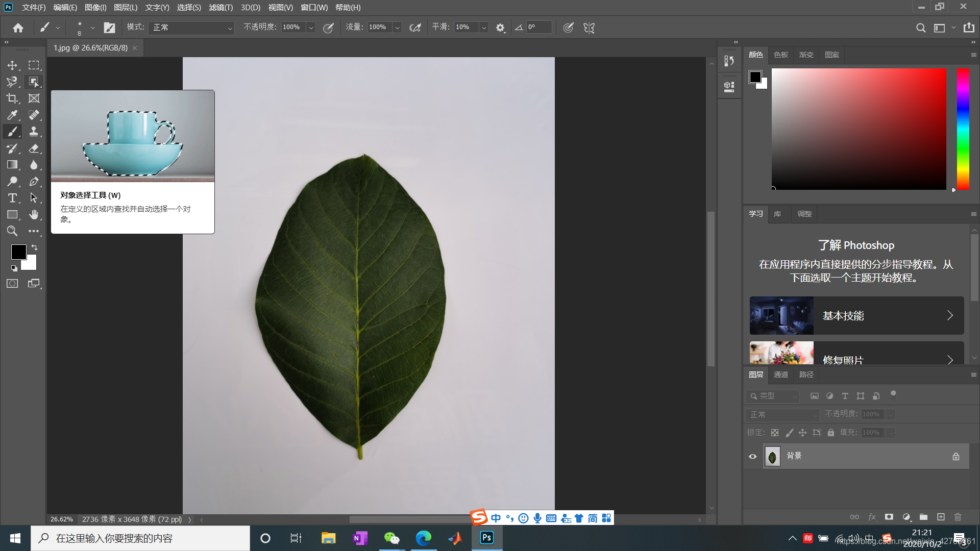Select the Eraser tool
980x551 pixels.
[34, 148]
